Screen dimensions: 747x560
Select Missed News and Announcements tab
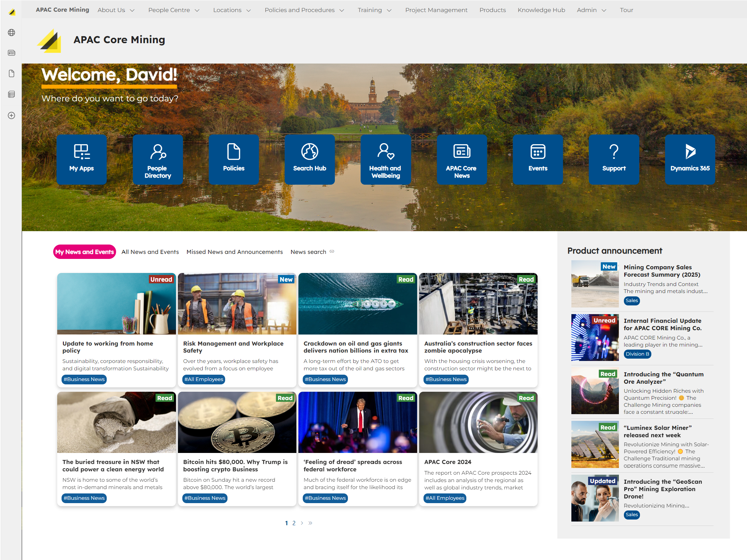[x=235, y=252]
